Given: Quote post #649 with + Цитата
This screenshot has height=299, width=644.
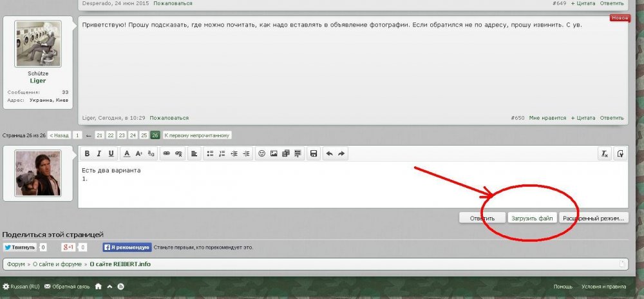Looking at the screenshot, I should 583,3.
